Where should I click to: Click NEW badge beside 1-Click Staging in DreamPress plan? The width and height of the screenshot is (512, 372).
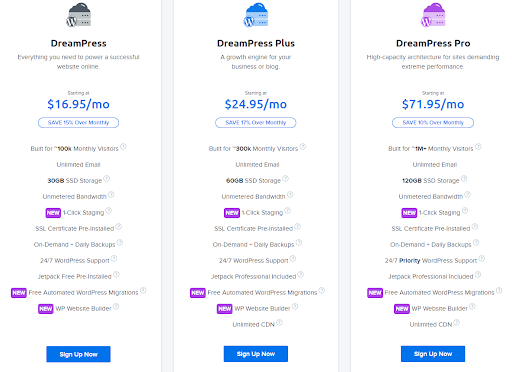(53, 213)
